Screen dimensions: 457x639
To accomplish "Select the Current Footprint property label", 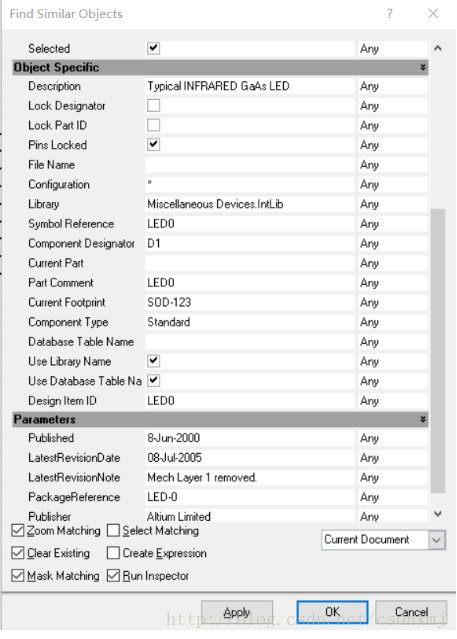I will coord(67,302).
